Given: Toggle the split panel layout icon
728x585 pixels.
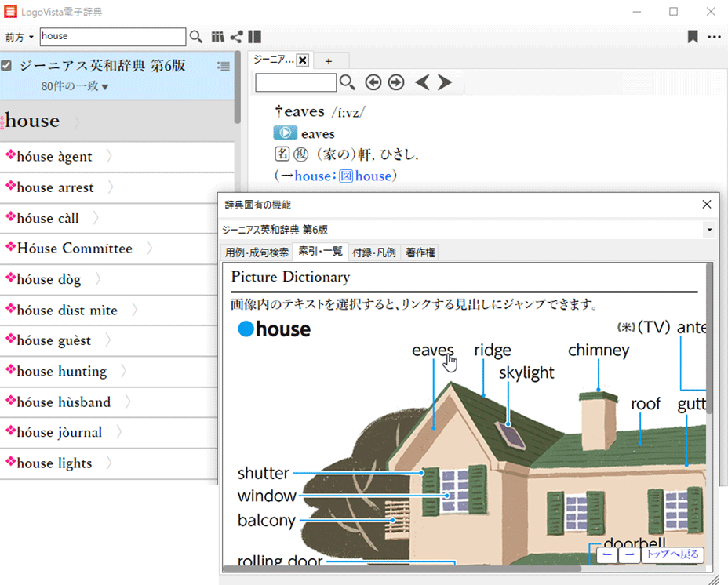Looking at the screenshot, I should click(x=254, y=37).
